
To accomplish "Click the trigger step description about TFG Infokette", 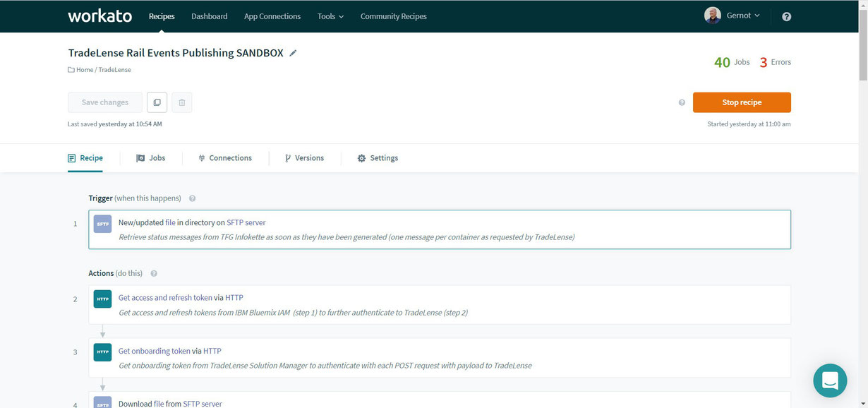I will tap(346, 237).
